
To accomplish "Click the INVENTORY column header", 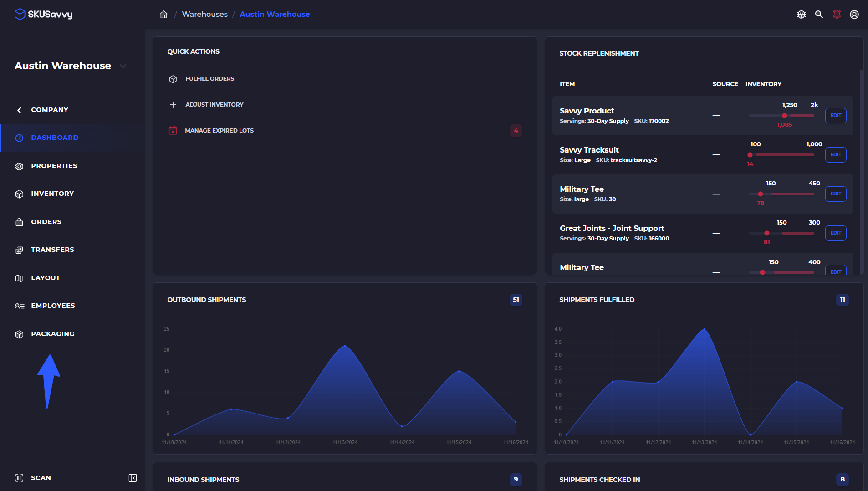I will [764, 84].
